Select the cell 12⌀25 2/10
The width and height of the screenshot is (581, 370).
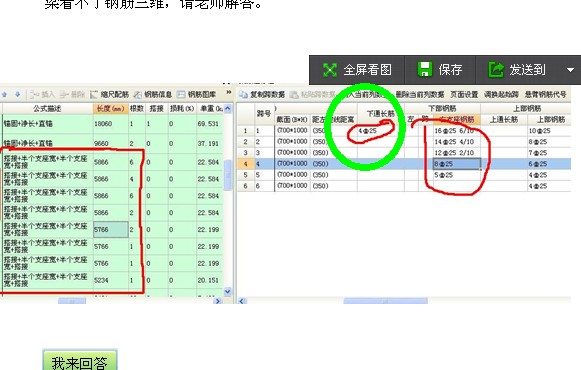point(456,153)
